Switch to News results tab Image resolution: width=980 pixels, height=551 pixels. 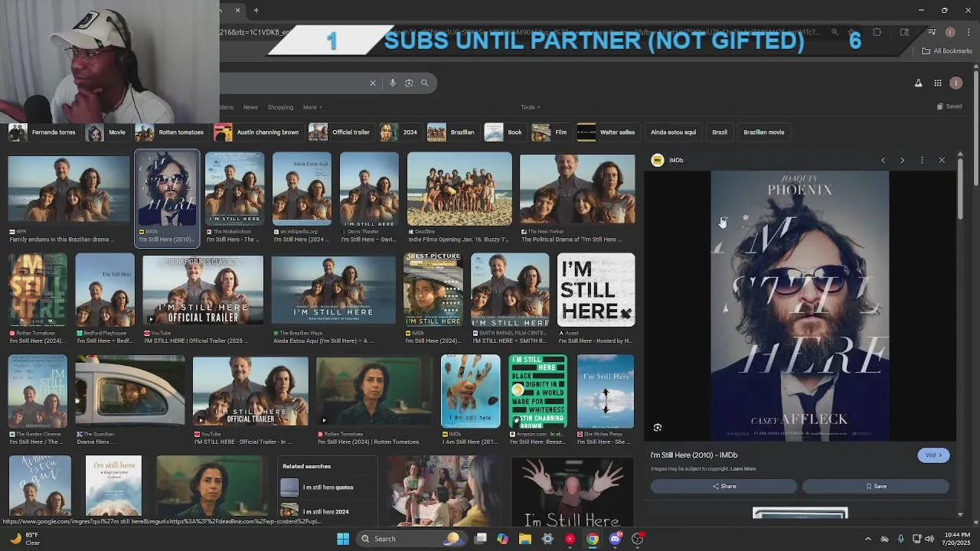point(250,107)
